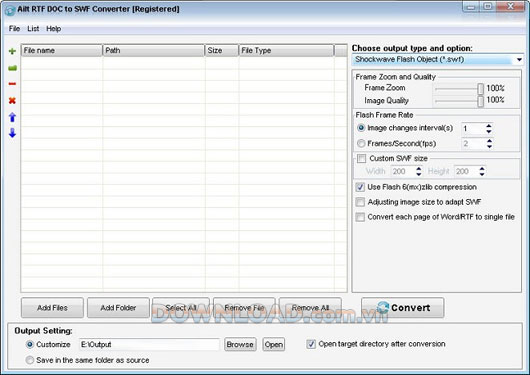This screenshot has height=375, width=530.
Task: Open the File menu
Action: (14, 29)
